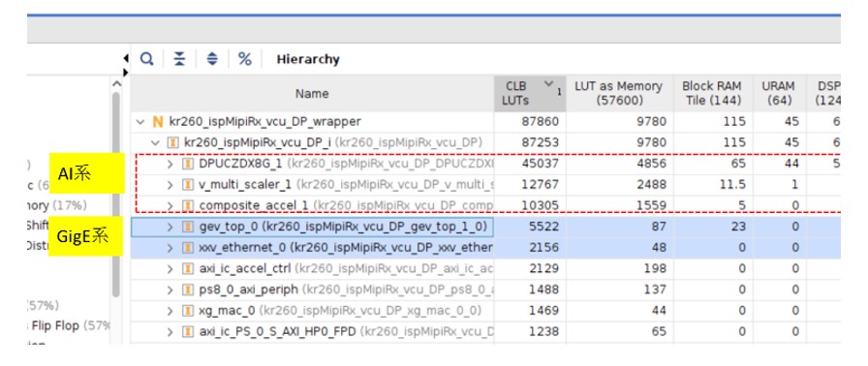Screen dimensions: 868x366
Task: Click the module icon beside axi_ic_accel_ctrl
Action: [188, 269]
